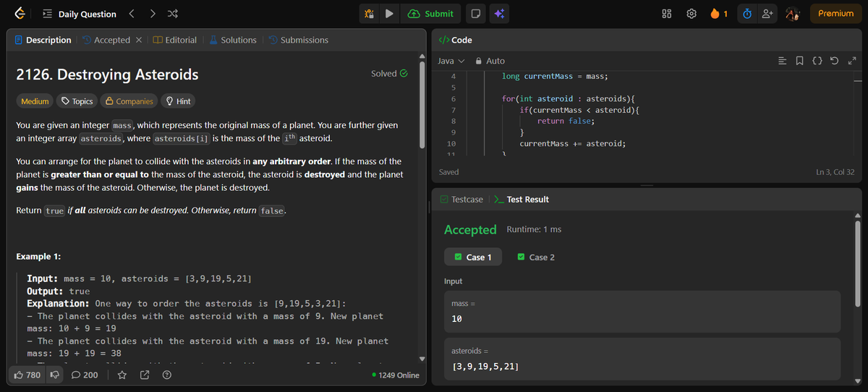Run the code with play button

(389, 14)
